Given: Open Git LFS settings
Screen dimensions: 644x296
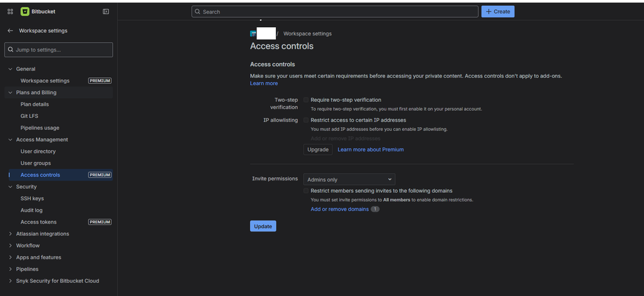Looking at the screenshot, I should point(29,116).
